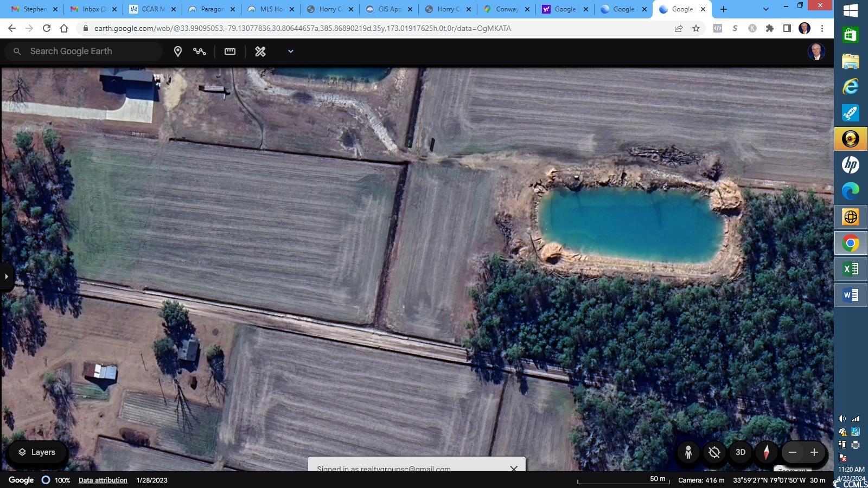Screen dimensions: 868x488
Task: Bookmark this page with the star
Action: coord(696,28)
